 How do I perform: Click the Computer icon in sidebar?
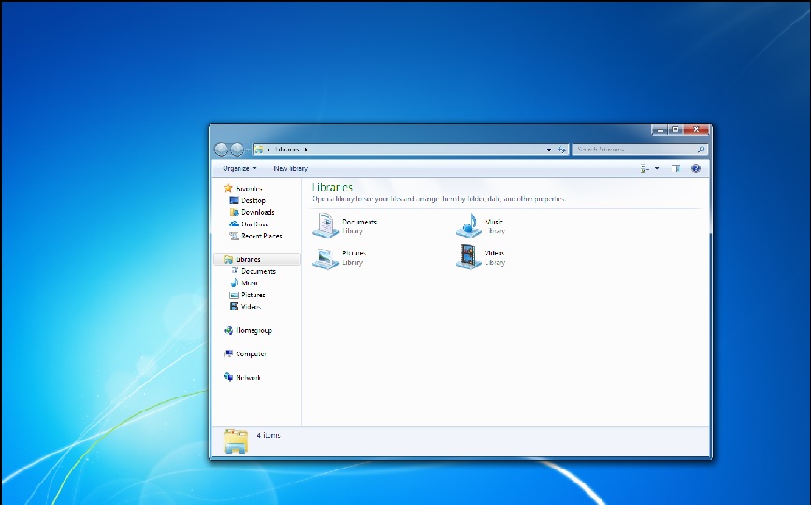pyautogui.click(x=228, y=354)
